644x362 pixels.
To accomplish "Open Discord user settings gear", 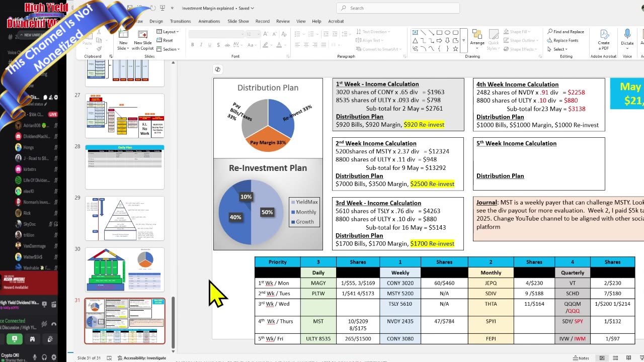I will 55,357.
